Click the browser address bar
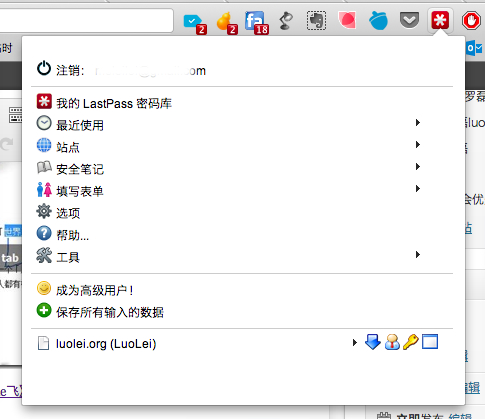 click(86, 21)
